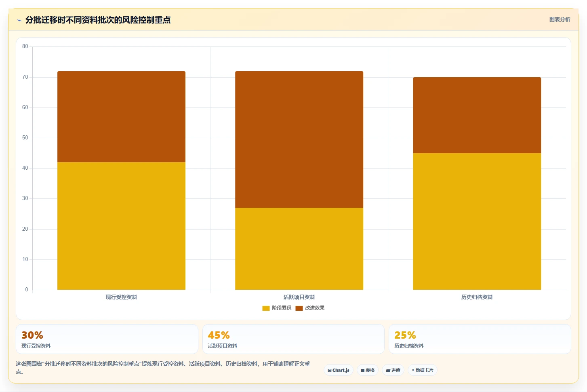
Task: Click the y-axis tick value 80
Action: (25, 46)
